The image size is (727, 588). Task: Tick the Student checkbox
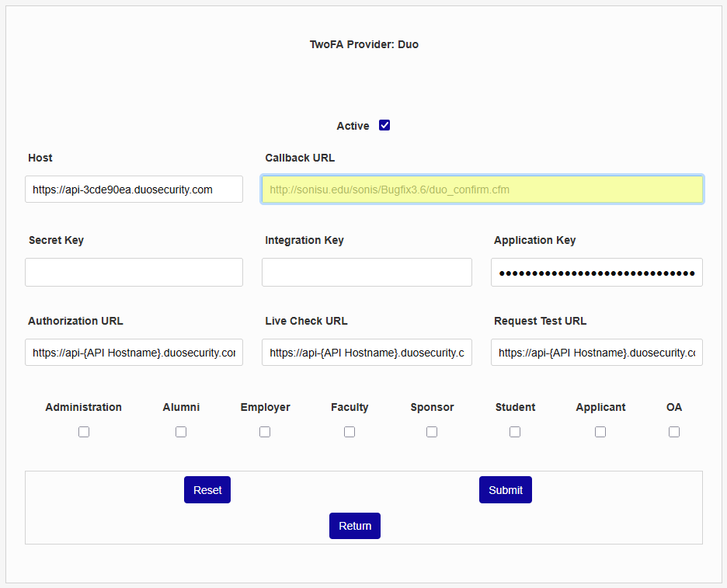coord(515,432)
